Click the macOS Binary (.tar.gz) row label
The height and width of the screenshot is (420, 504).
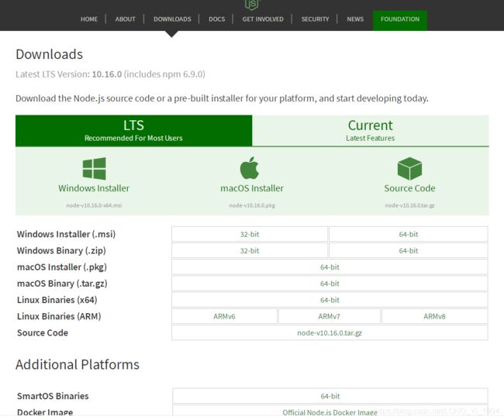coord(62,284)
